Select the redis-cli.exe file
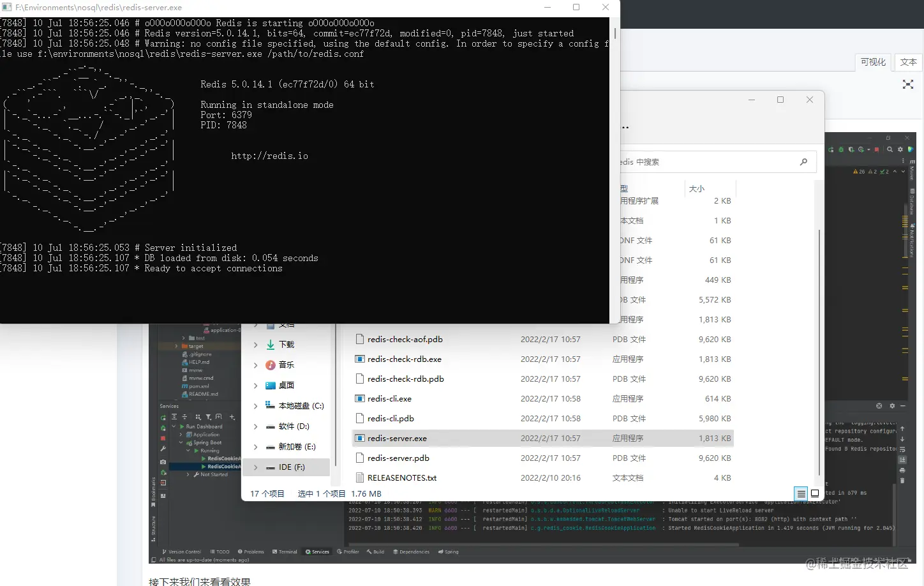 point(389,398)
